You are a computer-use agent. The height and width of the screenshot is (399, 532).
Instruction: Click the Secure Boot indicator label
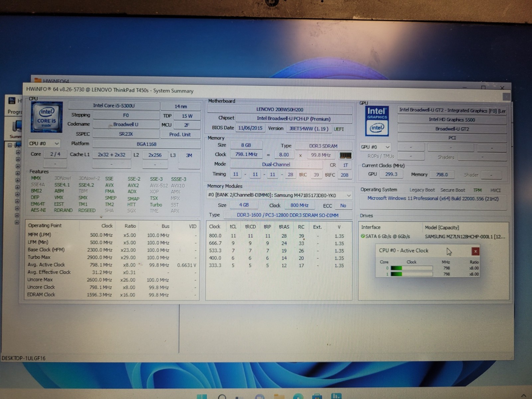453,190
